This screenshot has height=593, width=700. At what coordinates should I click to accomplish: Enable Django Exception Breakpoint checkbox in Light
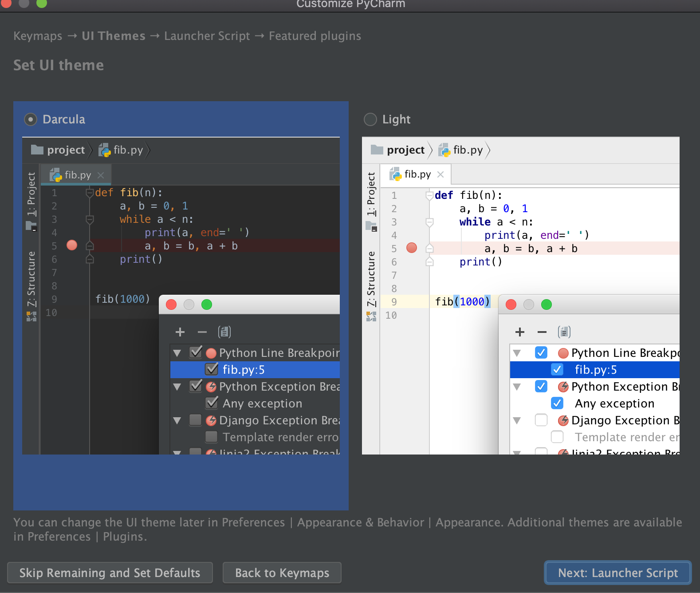point(541,420)
